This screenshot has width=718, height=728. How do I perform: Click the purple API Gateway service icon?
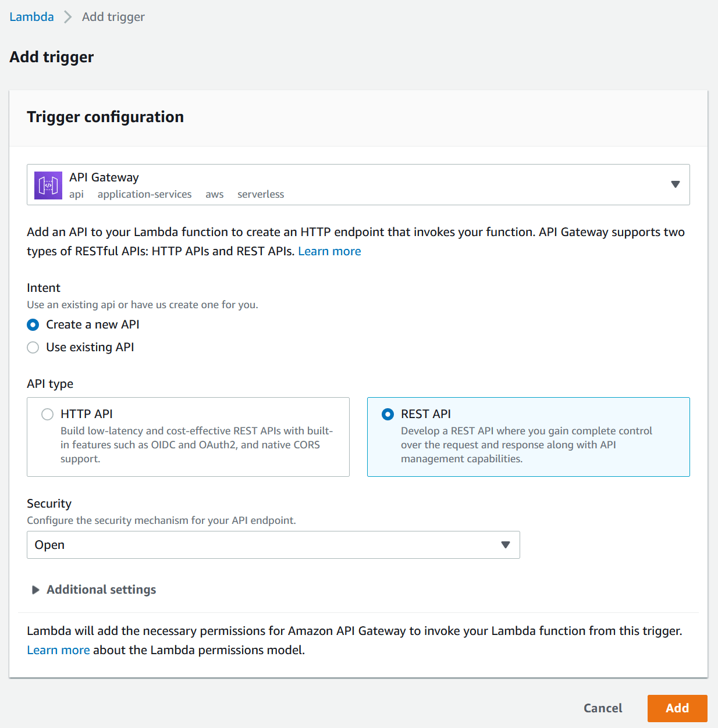(48, 185)
